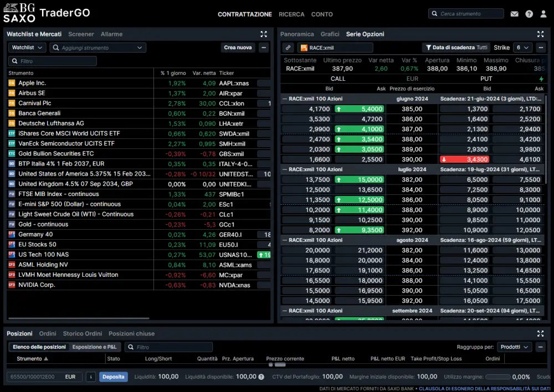Viewport: 554px width, 392px height.
Task: Click the BTP Italia bond icon
Action: click(12, 164)
